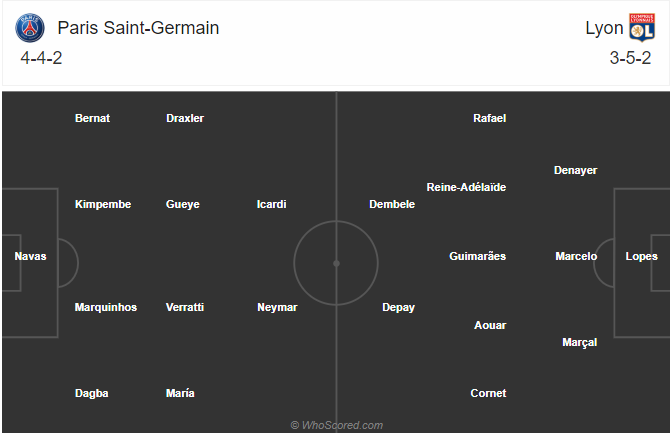Select Guimarães in Lyon midfield
The image size is (670, 433).
[x=478, y=256]
